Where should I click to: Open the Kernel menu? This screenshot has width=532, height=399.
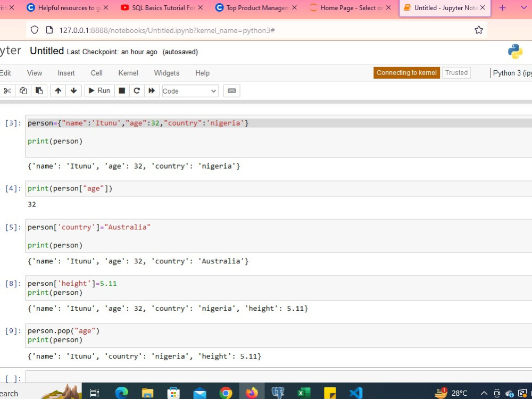pos(128,73)
